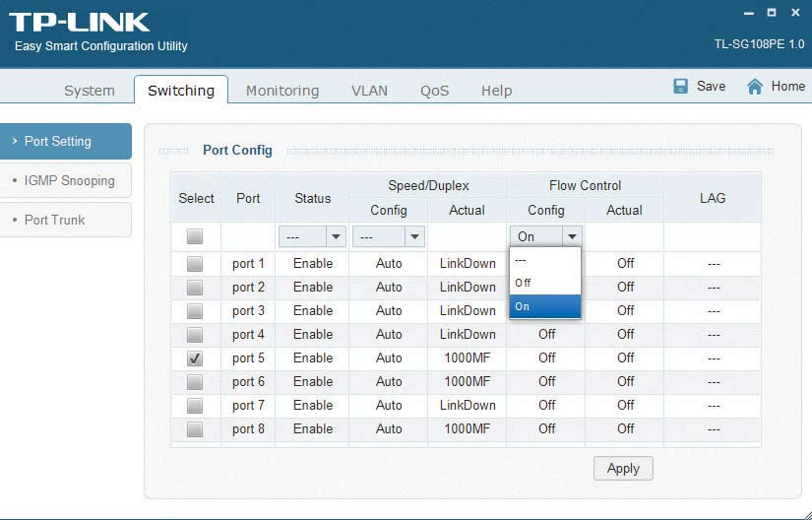The image size is (812, 520).
Task: Switch to the Monitoring tab
Action: [x=282, y=91]
